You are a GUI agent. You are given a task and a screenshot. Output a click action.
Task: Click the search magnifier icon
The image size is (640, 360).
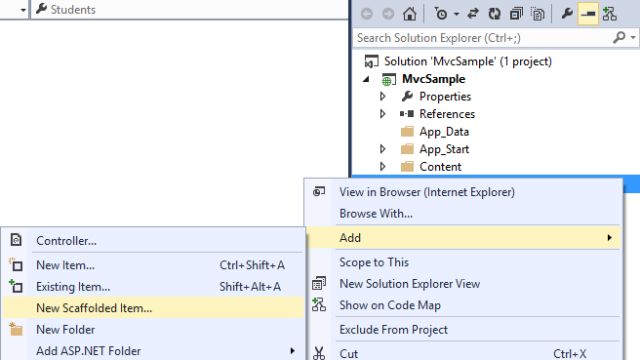tap(619, 38)
